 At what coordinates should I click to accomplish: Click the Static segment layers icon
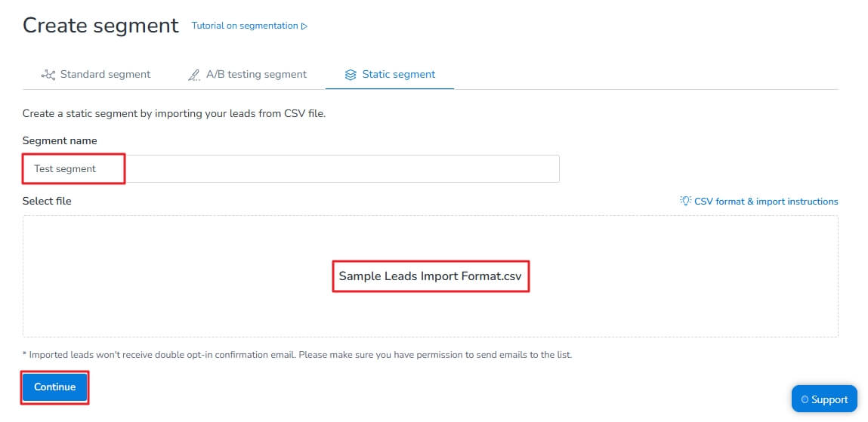point(350,75)
